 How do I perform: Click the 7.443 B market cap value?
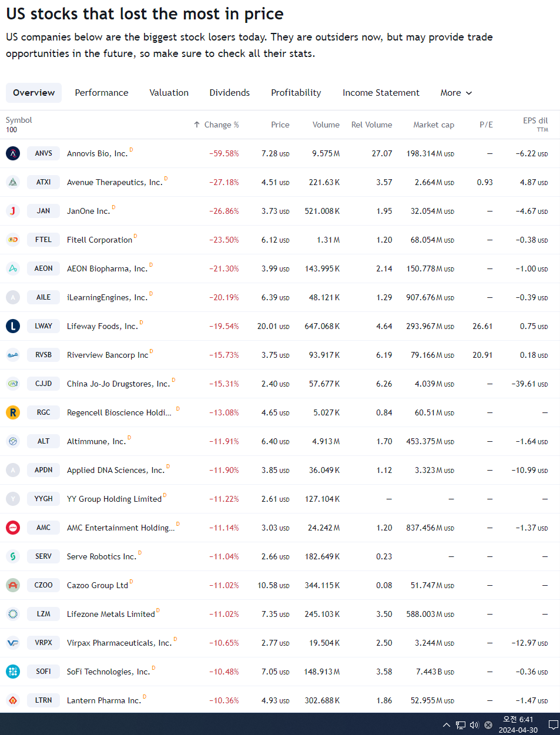point(435,672)
